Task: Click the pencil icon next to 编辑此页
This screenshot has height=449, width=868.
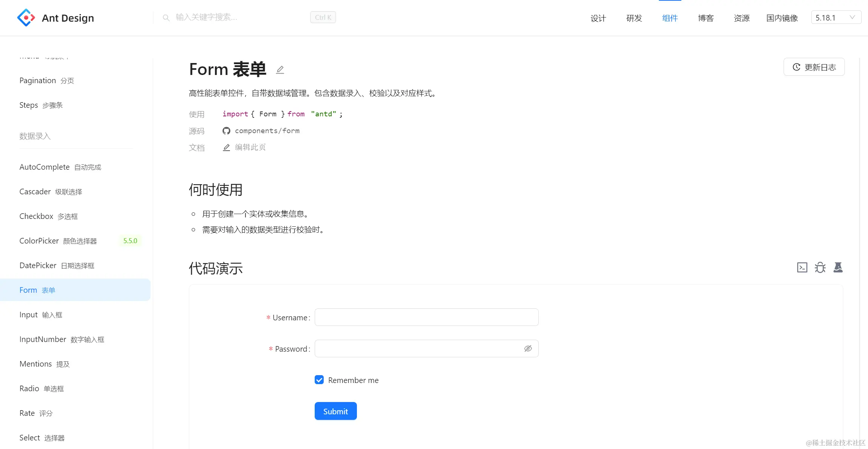Action: coord(226,147)
